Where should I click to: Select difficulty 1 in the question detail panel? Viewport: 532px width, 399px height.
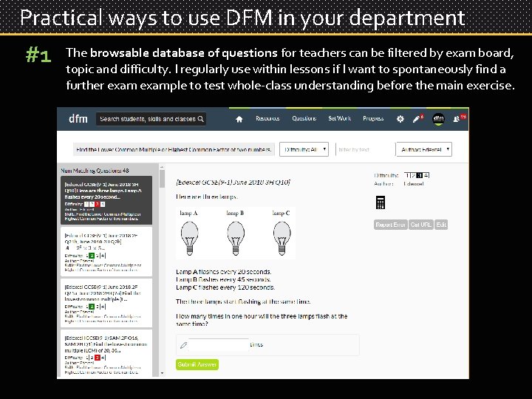click(x=407, y=175)
